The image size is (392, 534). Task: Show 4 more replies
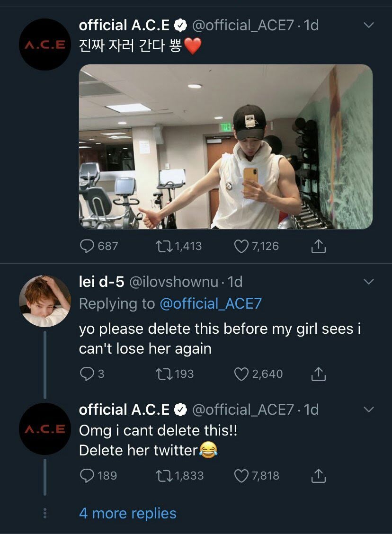128,513
